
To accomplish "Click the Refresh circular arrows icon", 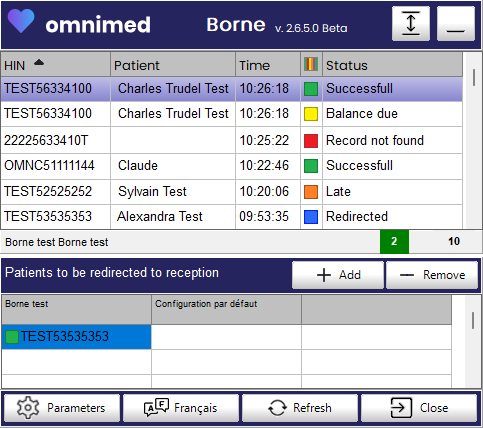I will pyautogui.click(x=277, y=408).
